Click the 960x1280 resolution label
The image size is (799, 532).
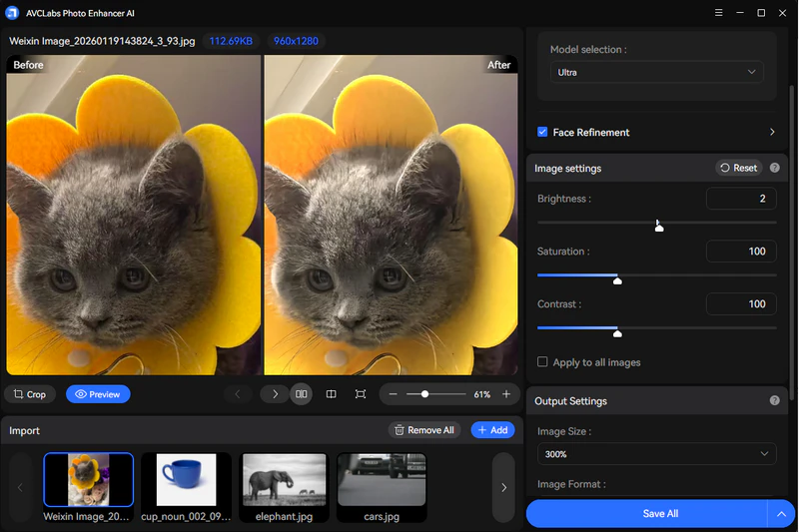(296, 41)
